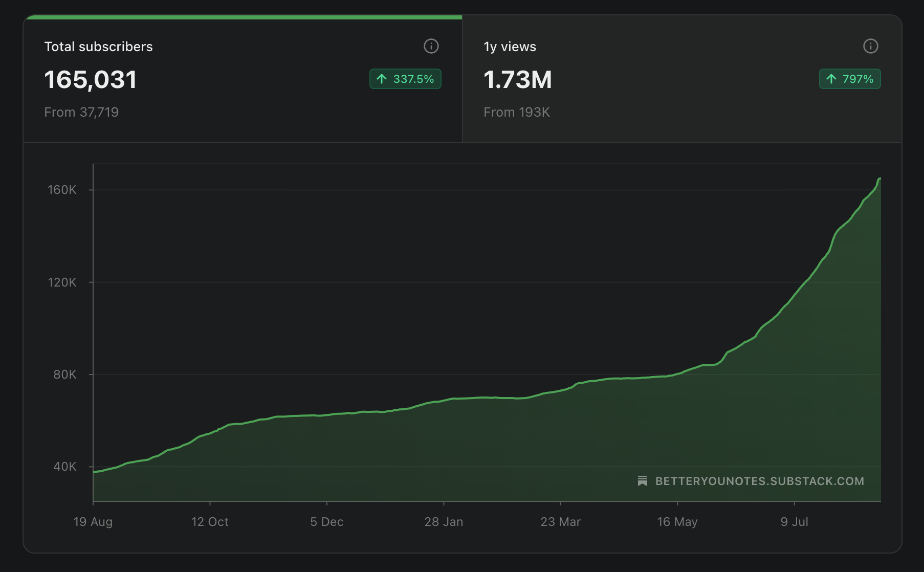924x572 pixels.
Task: Click the 5 Dec date label
Action: [x=327, y=522]
